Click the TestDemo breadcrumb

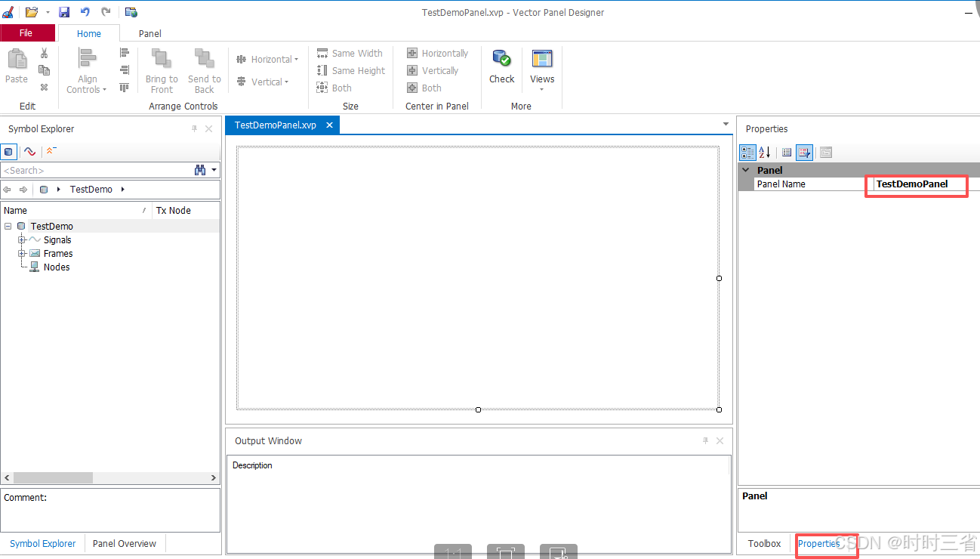tap(91, 189)
